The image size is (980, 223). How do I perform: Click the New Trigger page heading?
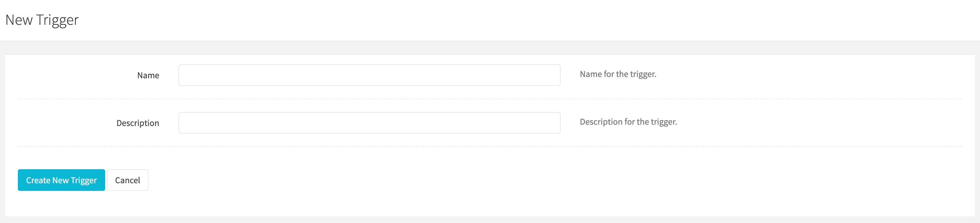click(42, 20)
